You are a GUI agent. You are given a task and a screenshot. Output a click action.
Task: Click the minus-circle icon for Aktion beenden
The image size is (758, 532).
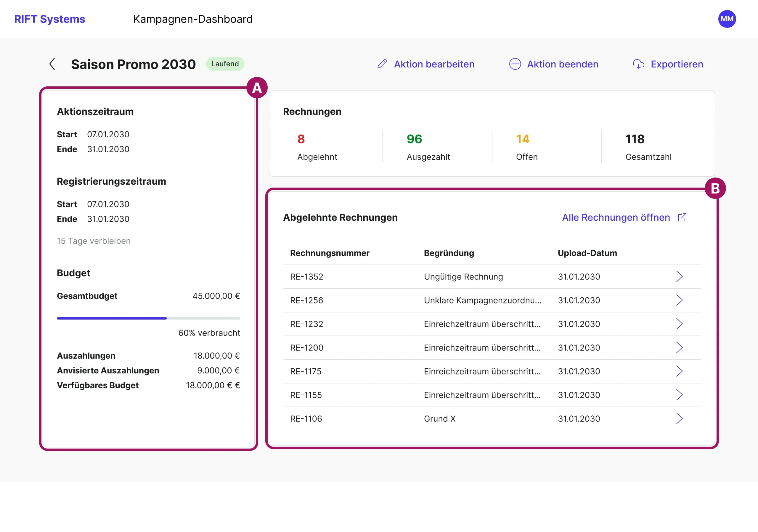(x=515, y=64)
